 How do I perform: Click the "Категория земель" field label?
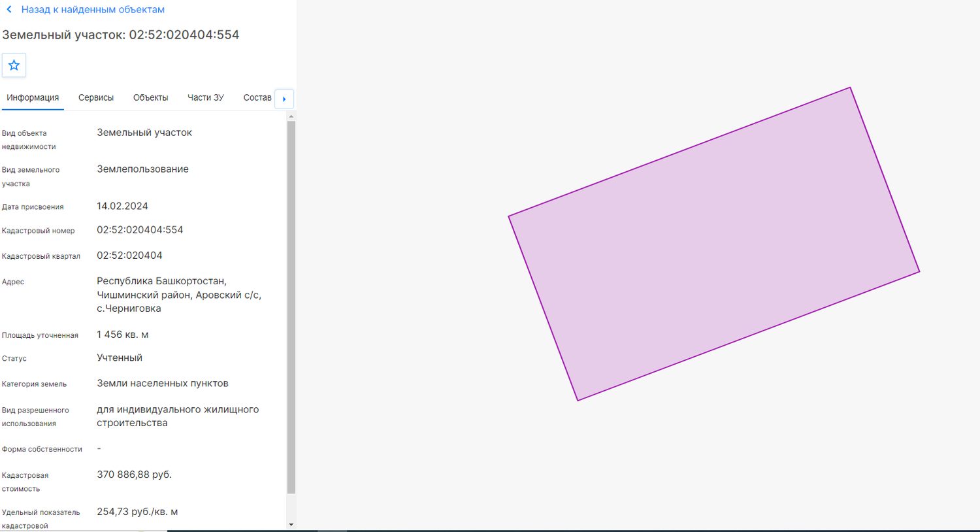34,384
